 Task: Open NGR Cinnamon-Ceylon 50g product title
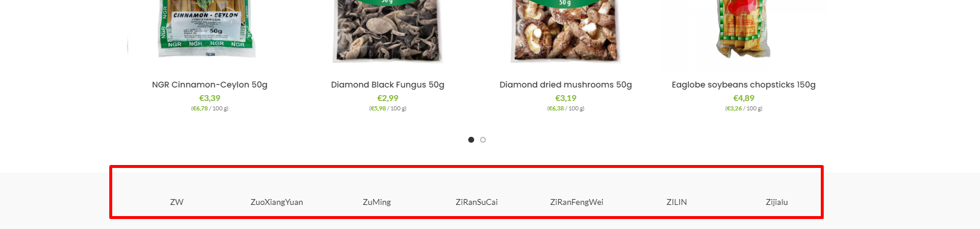coord(210,85)
